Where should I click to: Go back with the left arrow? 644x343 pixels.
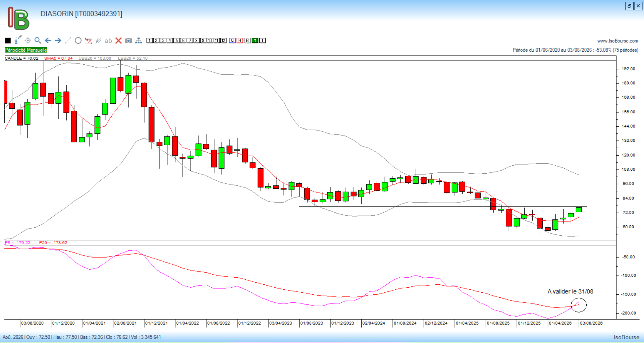click(x=48, y=41)
